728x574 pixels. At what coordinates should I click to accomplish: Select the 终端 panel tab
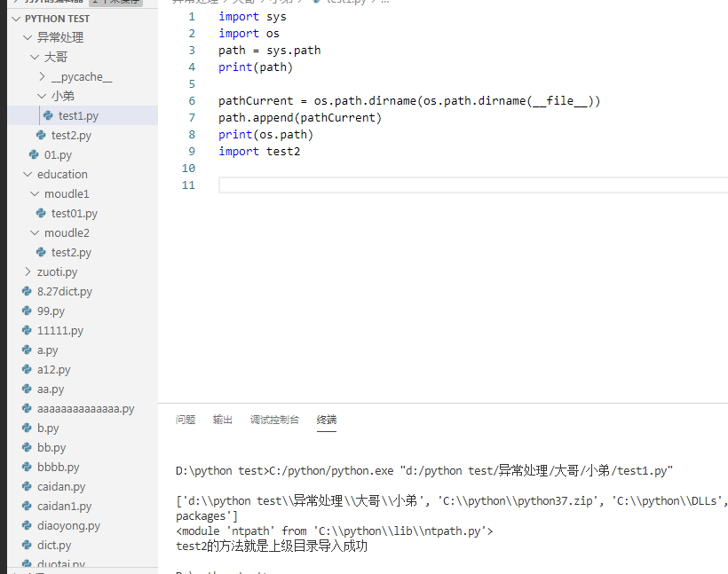[327, 420]
